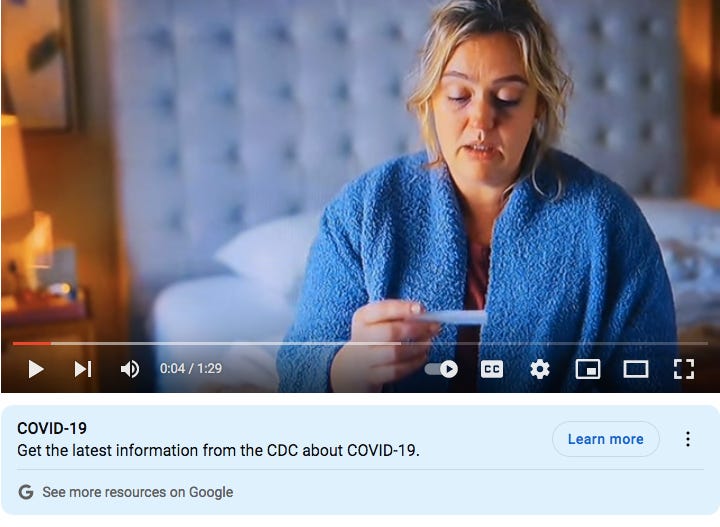Enter full screen mode

coord(684,369)
